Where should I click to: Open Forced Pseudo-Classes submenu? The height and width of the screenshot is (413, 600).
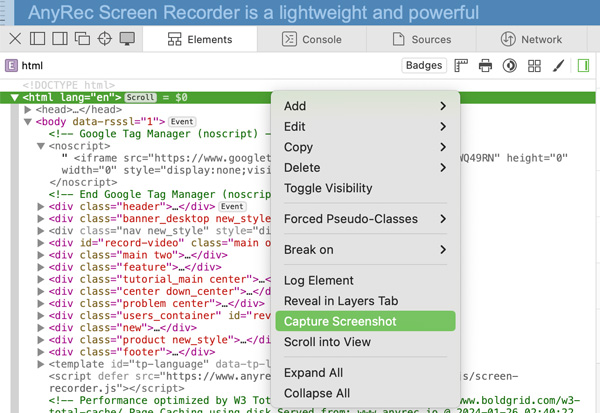point(365,219)
